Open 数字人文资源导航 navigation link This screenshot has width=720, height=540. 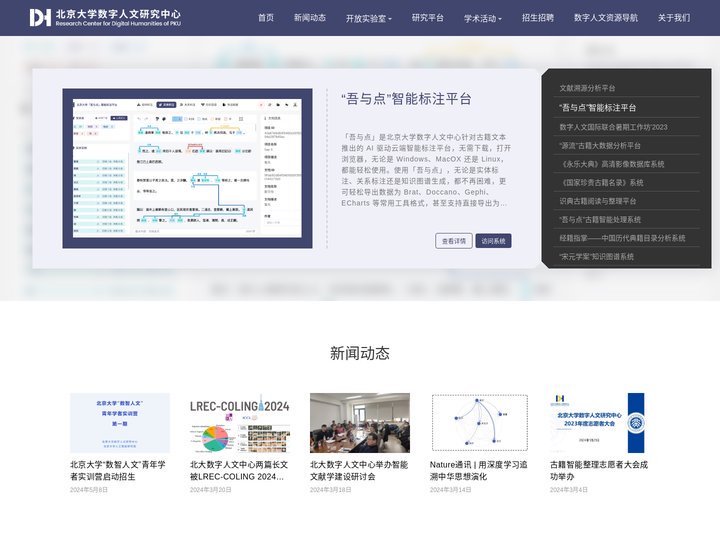click(606, 18)
